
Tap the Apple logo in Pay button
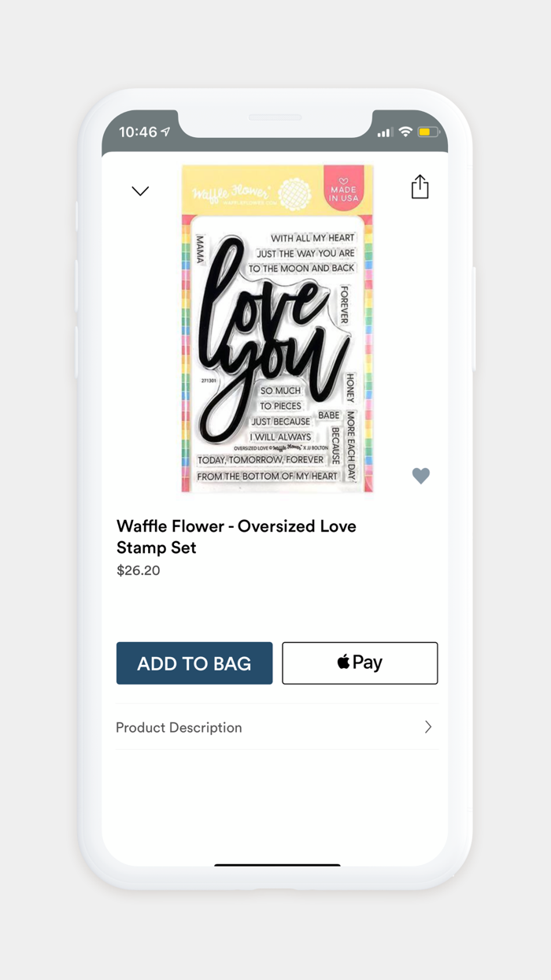click(x=343, y=663)
